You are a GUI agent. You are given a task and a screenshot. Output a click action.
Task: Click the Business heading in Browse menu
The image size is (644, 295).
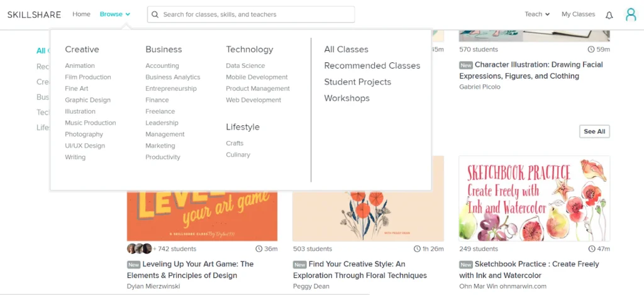[164, 49]
